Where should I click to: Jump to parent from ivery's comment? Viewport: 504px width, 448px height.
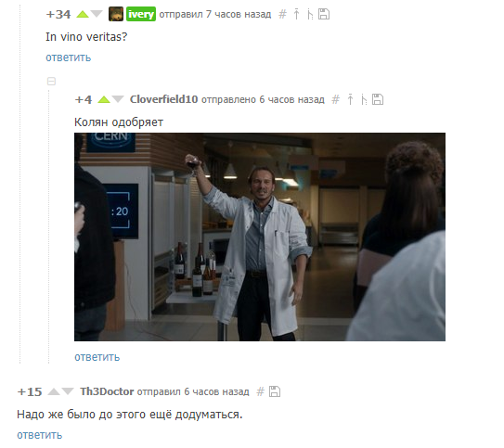click(296, 14)
